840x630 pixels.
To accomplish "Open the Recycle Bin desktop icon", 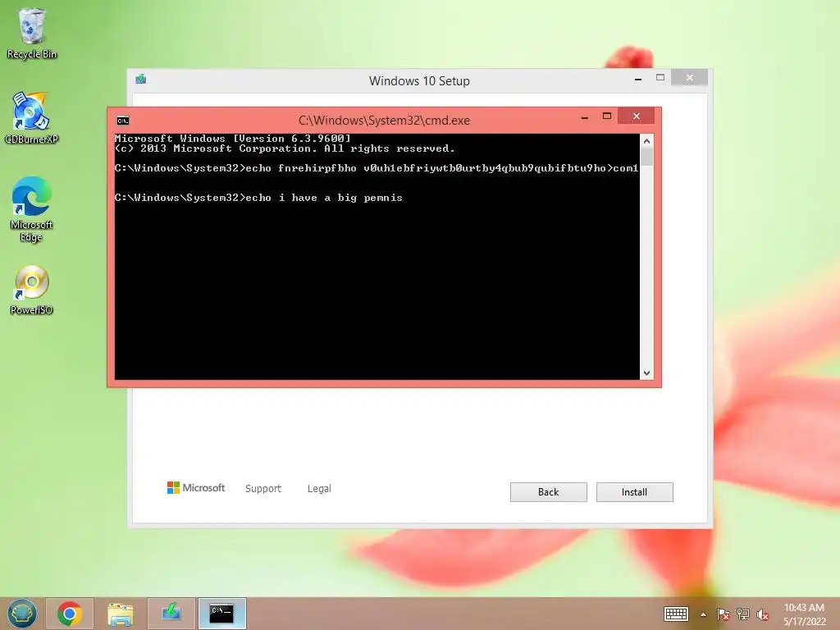I will pyautogui.click(x=32, y=33).
